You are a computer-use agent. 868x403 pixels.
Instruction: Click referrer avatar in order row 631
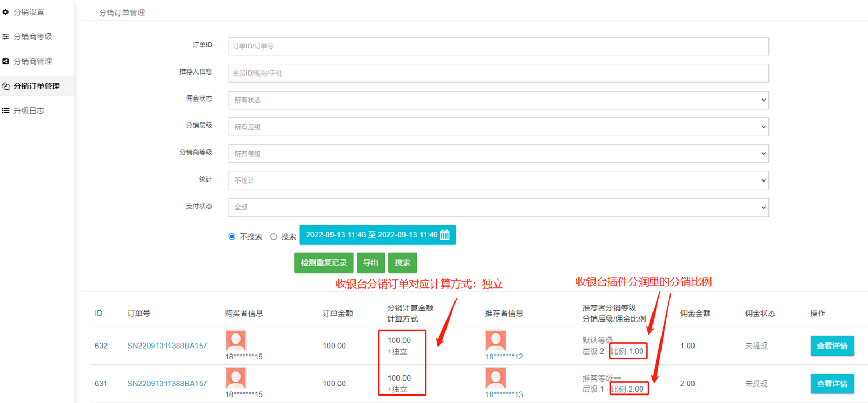(495, 378)
